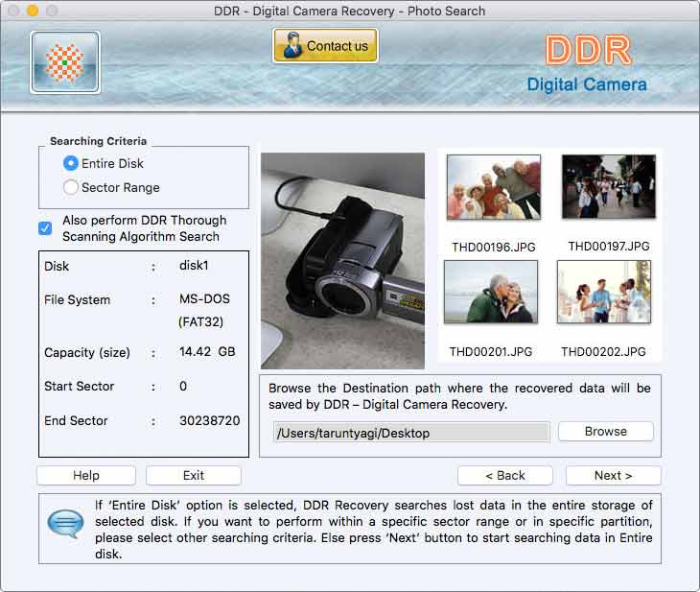Proceed with the Next button
Image resolution: width=700 pixels, height=592 pixels.
pyautogui.click(x=614, y=475)
